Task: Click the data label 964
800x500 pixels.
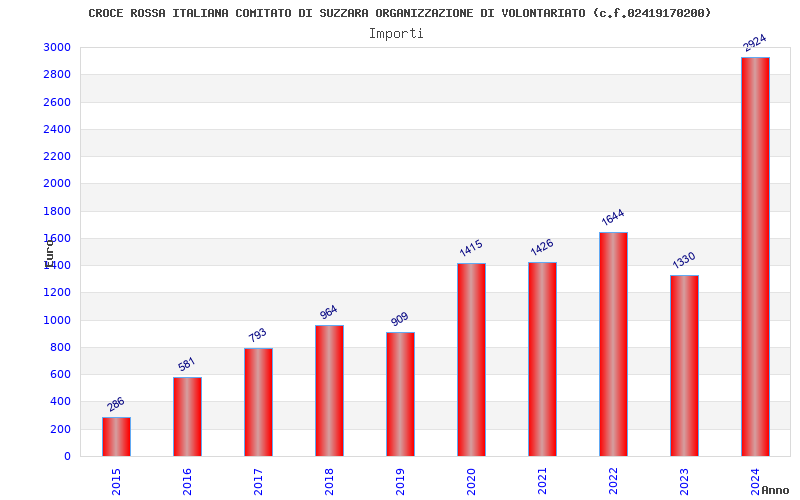Action: 329,312
